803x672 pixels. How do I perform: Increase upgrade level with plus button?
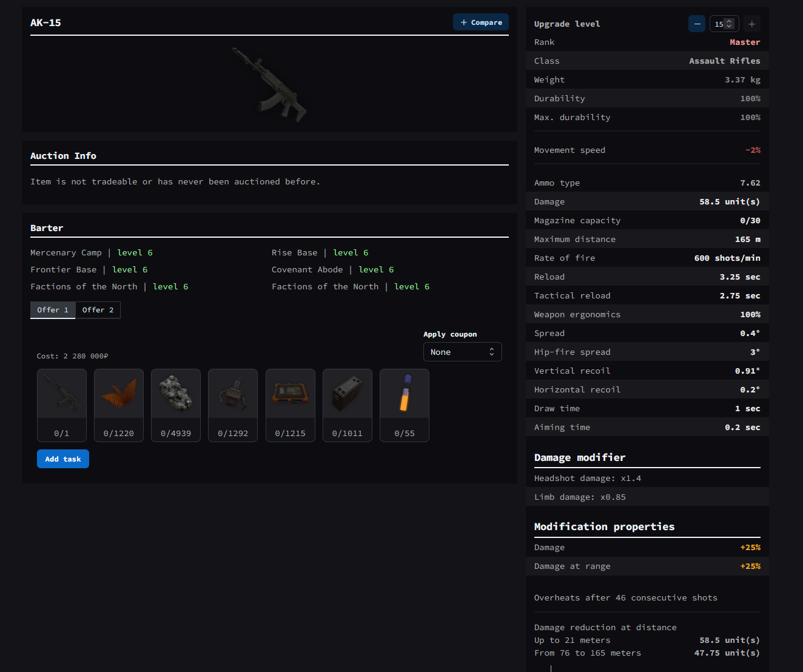tap(752, 24)
